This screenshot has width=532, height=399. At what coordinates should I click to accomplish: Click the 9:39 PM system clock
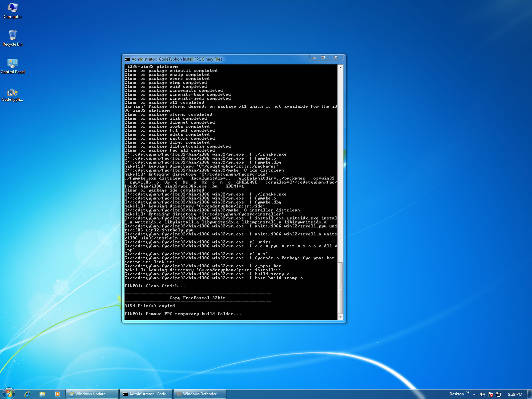[515, 394]
